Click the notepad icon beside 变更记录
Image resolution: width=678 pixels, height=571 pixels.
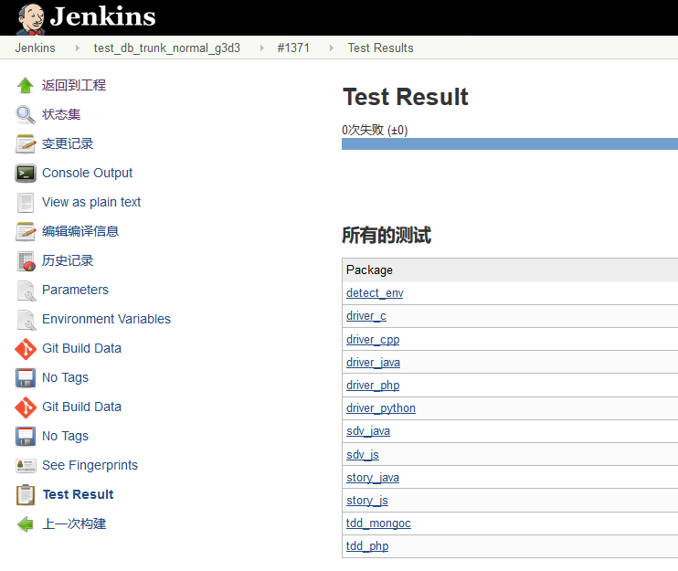click(26, 144)
